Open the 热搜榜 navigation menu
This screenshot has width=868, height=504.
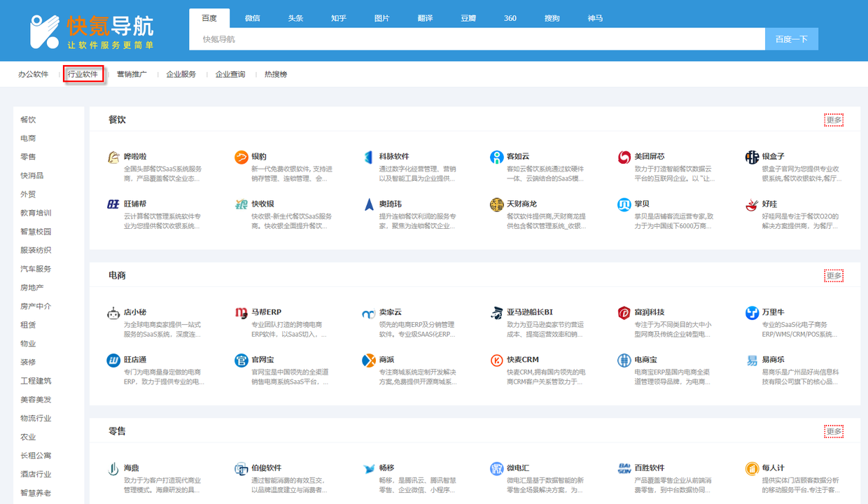[276, 74]
